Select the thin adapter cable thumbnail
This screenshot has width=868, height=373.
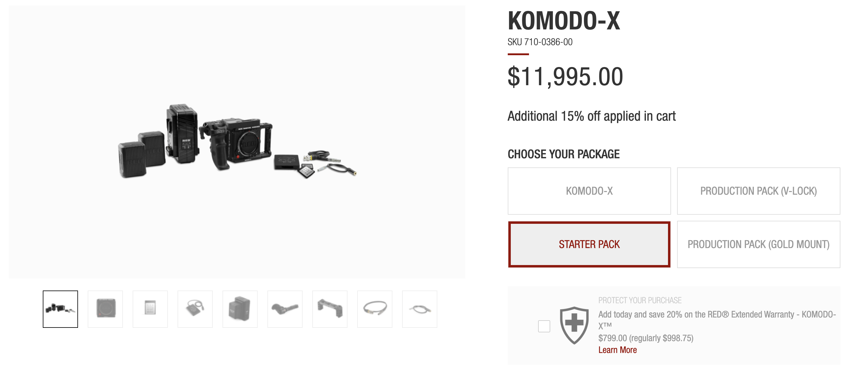[x=419, y=309]
